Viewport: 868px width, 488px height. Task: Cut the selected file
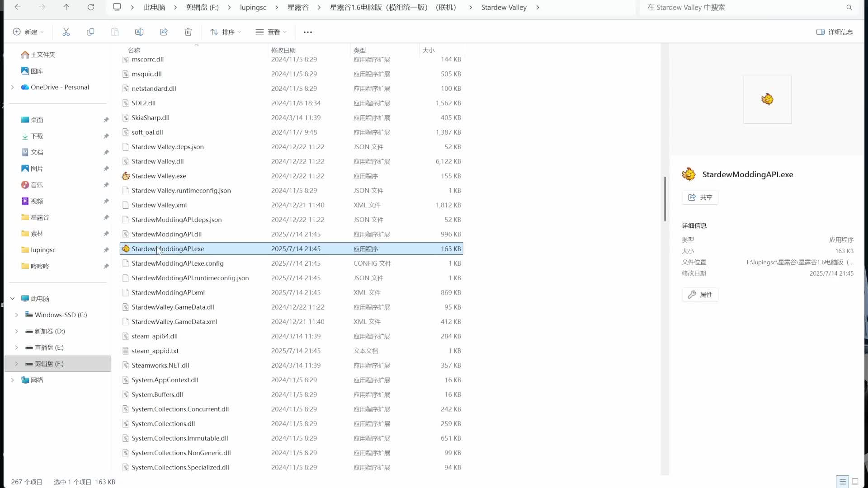(66, 32)
